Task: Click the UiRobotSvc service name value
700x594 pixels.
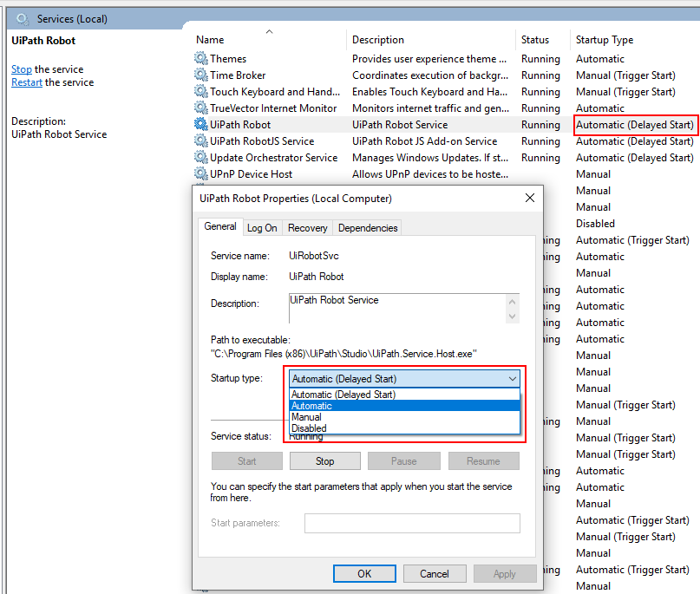Action: coord(314,256)
